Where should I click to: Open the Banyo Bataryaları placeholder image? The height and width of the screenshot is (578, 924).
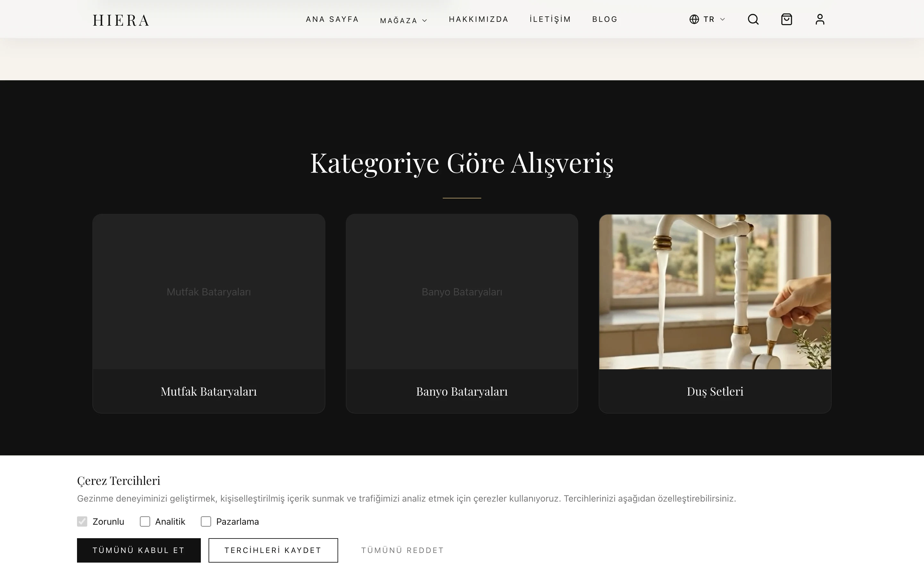point(462,292)
